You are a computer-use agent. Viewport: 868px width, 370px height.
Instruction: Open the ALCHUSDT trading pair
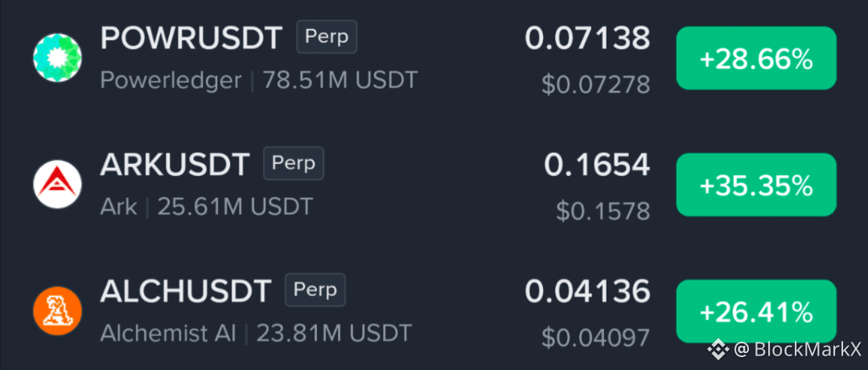(x=186, y=290)
